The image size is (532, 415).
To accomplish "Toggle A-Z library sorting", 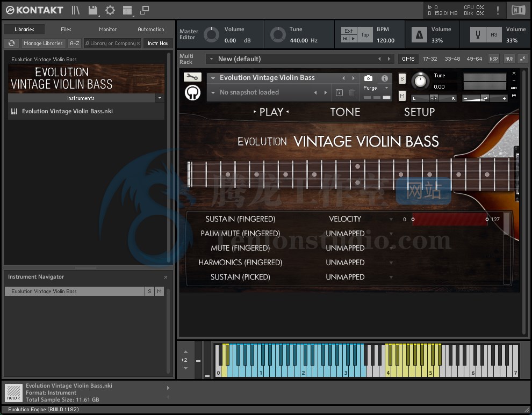I will tap(75, 43).
